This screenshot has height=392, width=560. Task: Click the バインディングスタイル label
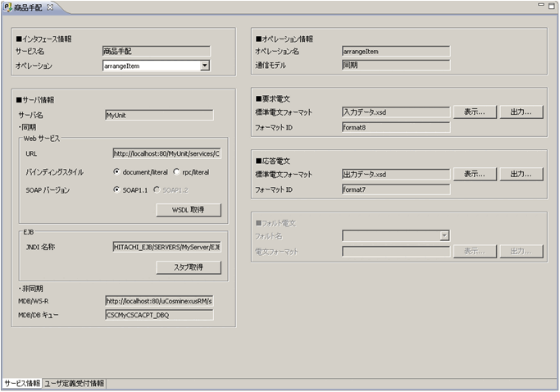(x=55, y=172)
